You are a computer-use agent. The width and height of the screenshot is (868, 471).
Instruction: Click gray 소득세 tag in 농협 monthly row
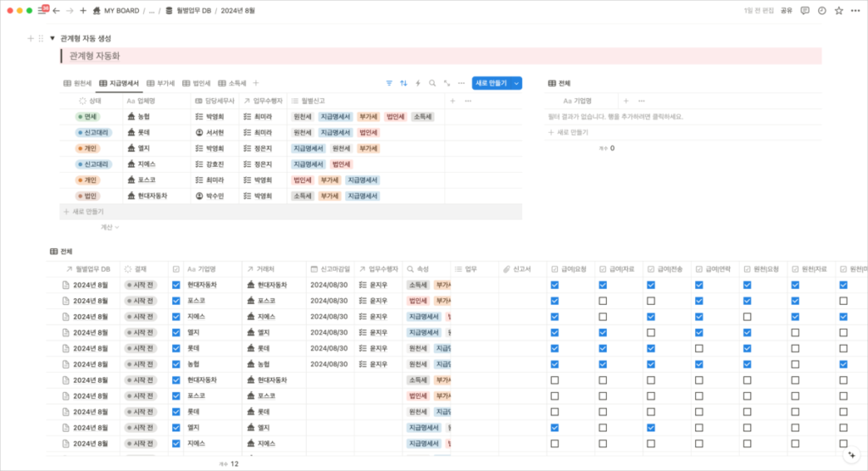422,117
